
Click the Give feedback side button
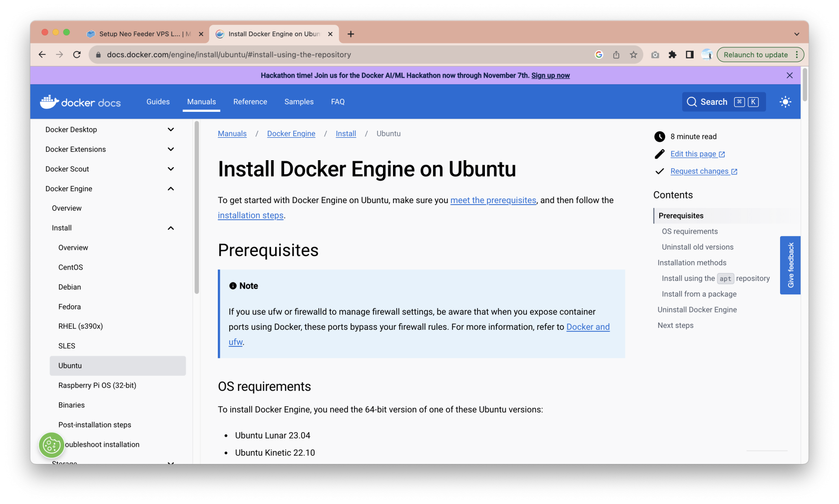[790, 265]
